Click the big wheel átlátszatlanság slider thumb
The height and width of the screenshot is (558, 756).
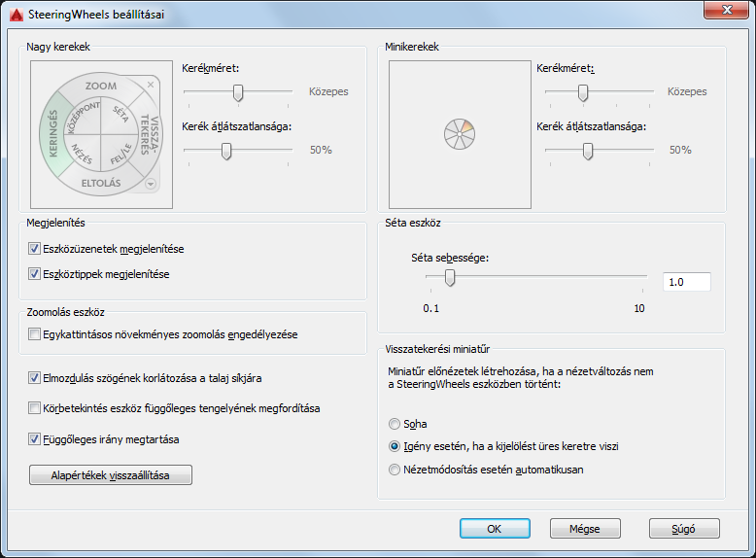tap(226, 151)
